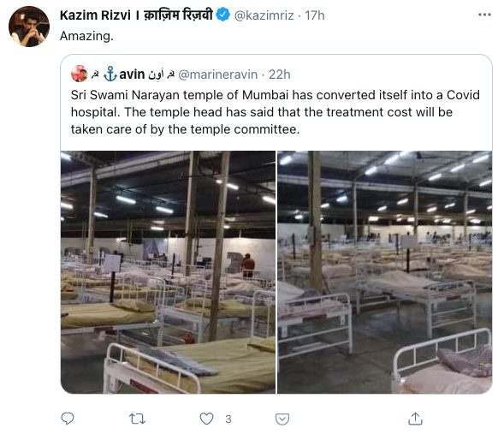This screenshot has height=440, width=504.
Task: Open the Kazim Rizvi display name link
Action: [136, 15]
